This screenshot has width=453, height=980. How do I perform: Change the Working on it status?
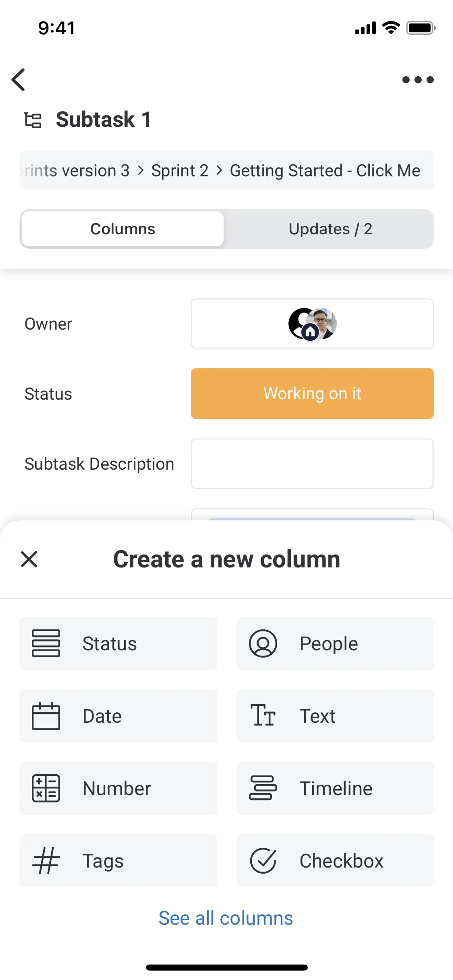click(312, 394)
